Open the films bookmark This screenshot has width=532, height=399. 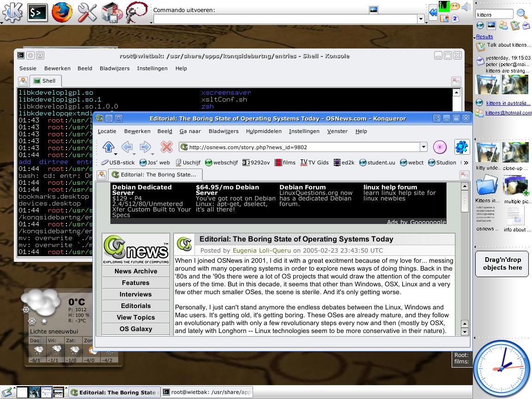(285, 163)
